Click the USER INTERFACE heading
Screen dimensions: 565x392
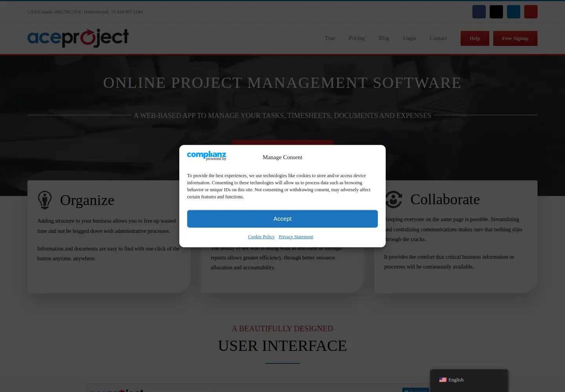click(x=282, y=346)
